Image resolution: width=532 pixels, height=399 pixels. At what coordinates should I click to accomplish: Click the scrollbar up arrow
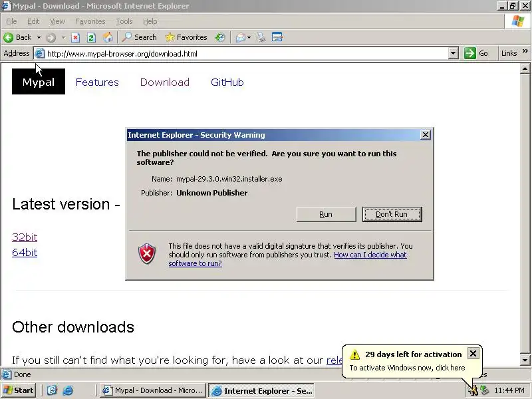pyautogui.click(x=525, y=69)
